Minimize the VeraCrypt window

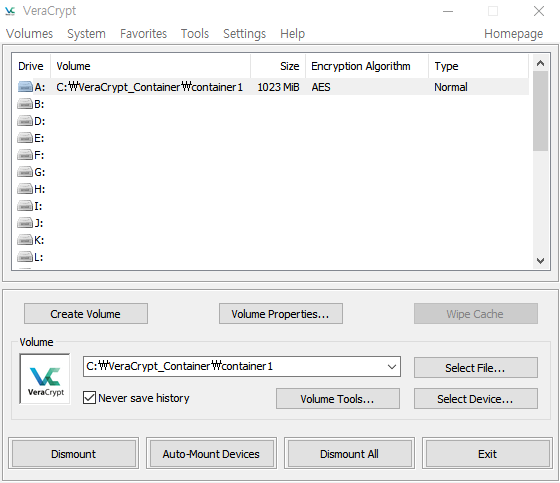point(448,11)
